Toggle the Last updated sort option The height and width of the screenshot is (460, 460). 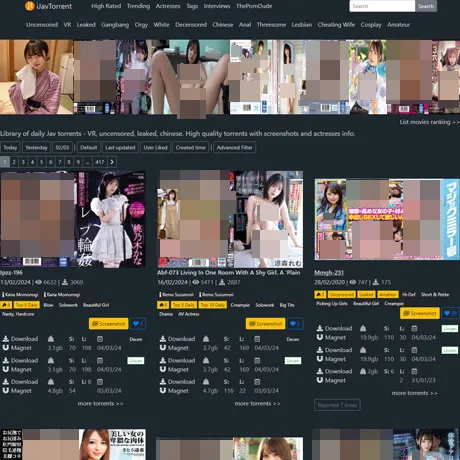click(120, 147)
